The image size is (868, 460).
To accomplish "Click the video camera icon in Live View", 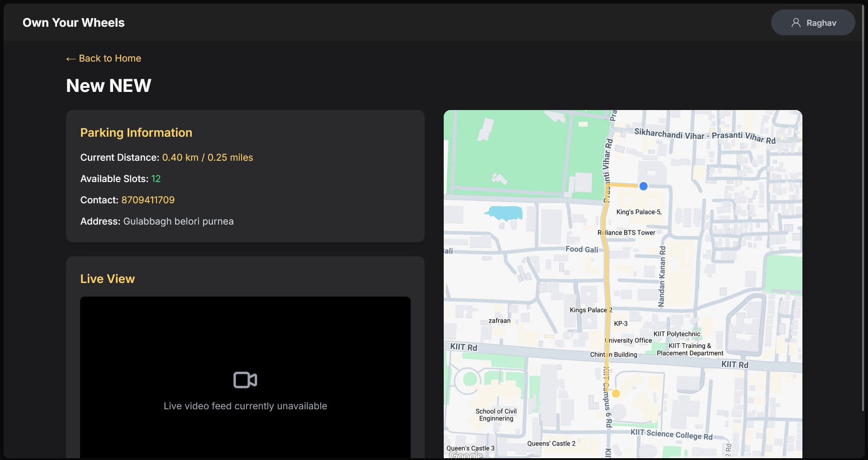I will tap(245, 380).
